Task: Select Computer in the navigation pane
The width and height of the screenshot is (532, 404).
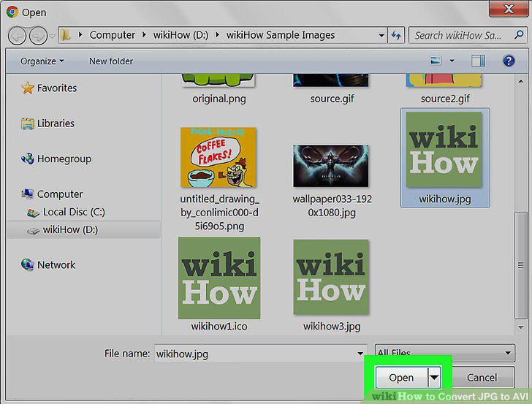Action: coord(60,194)
